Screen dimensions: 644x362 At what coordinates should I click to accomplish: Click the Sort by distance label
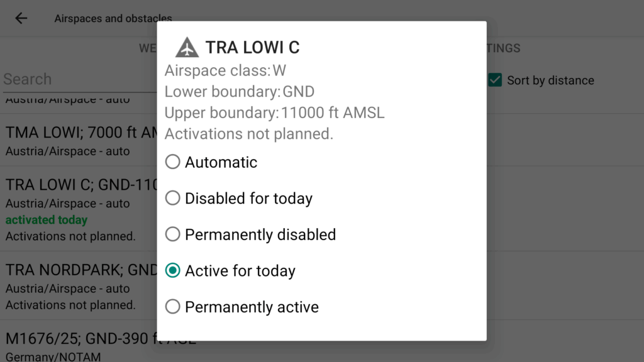(x=550, y=80)
